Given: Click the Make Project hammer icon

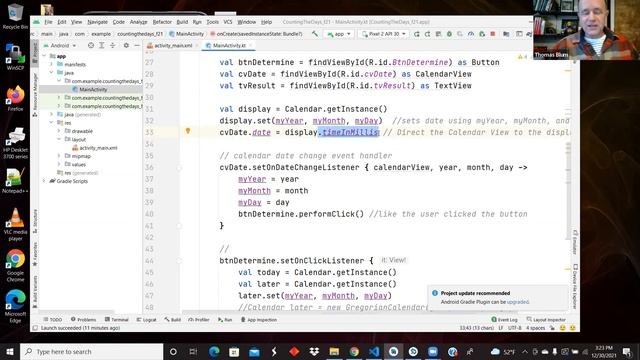Looking at the screenshot, I should (315, 34).
